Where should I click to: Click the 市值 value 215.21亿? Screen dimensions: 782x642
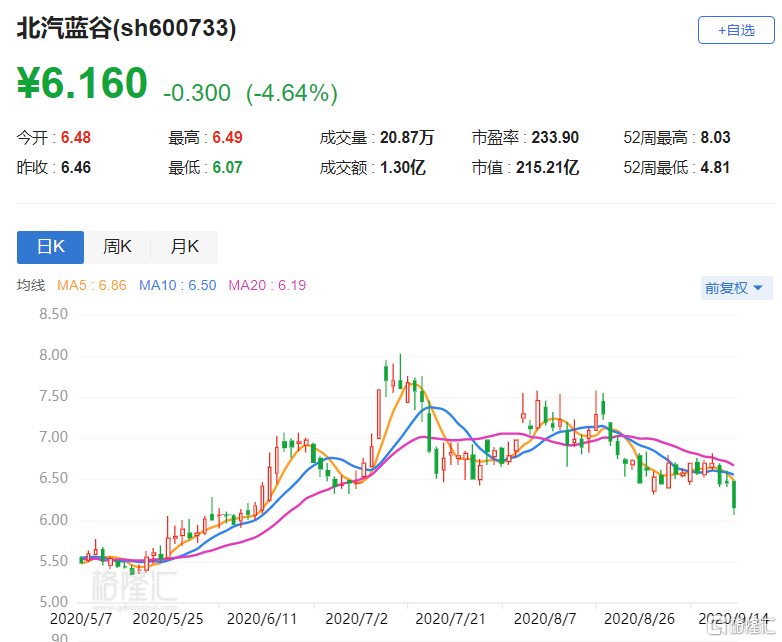click(x=548, y=167)
